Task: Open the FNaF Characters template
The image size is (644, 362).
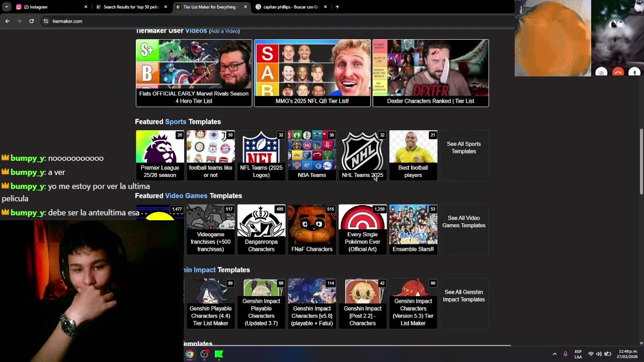Action: pos(312,229)
